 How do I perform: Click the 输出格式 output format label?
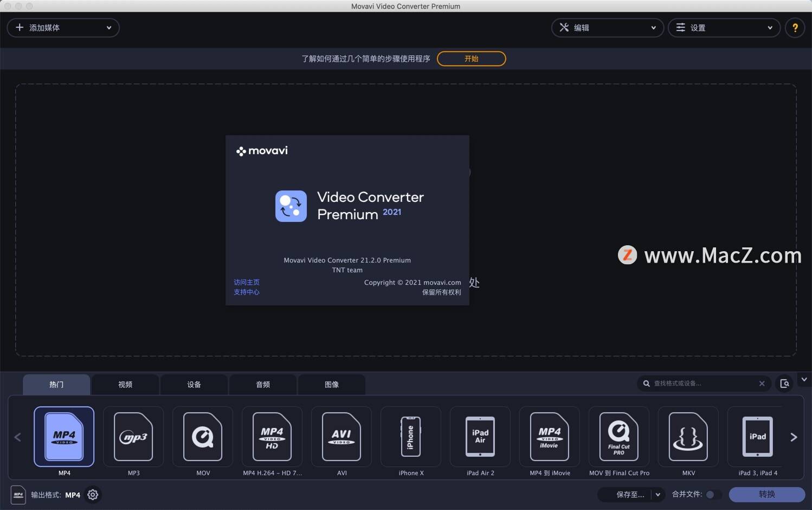[x=46, y=495]
